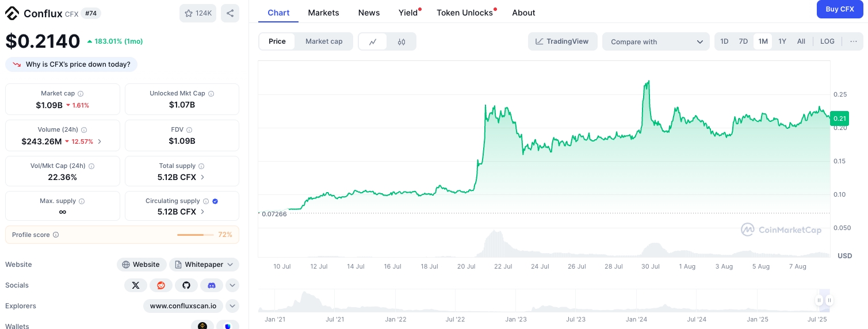Set chart range to 1M

point(763,41)
